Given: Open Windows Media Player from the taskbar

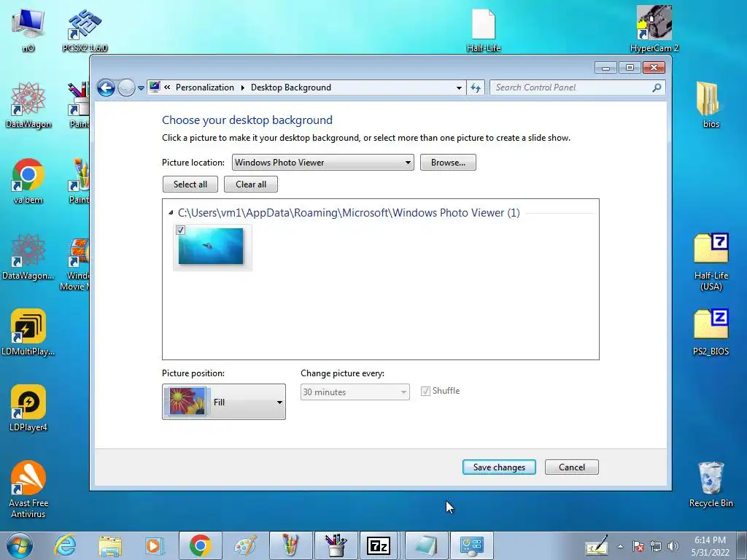Looking at the screenshot, I should click(155, 545).
